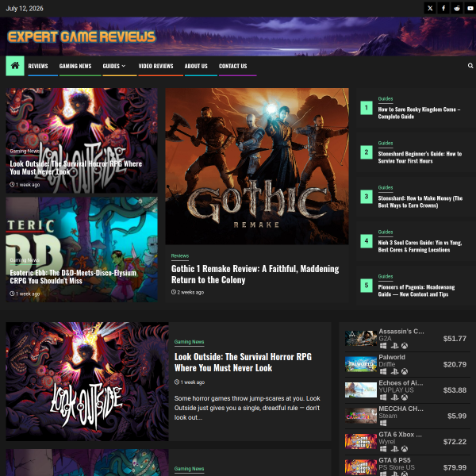Image resolution: width=476 pixels, height=476 pixels.
Task: Open the About Us page
Action: pos(196,66)
